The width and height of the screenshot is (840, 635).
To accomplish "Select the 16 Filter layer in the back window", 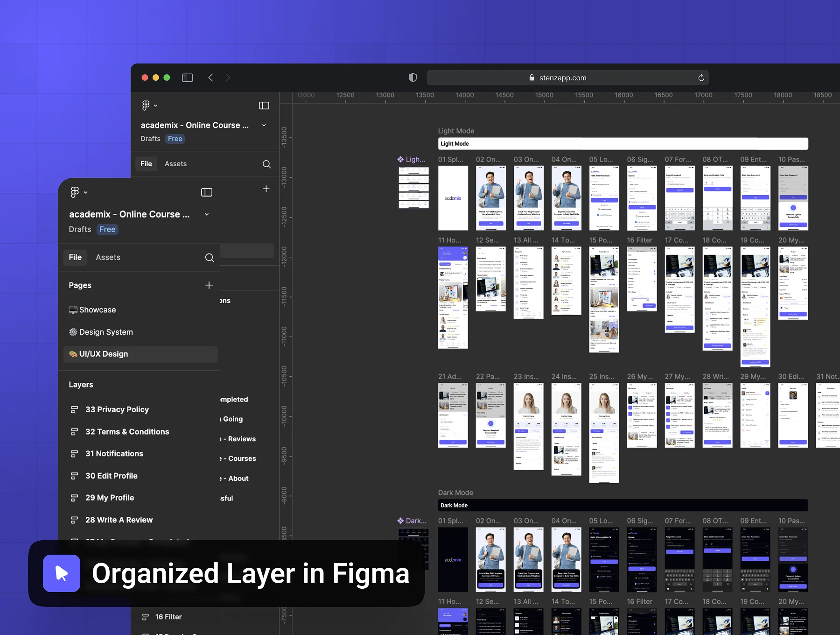I will 168,617.
